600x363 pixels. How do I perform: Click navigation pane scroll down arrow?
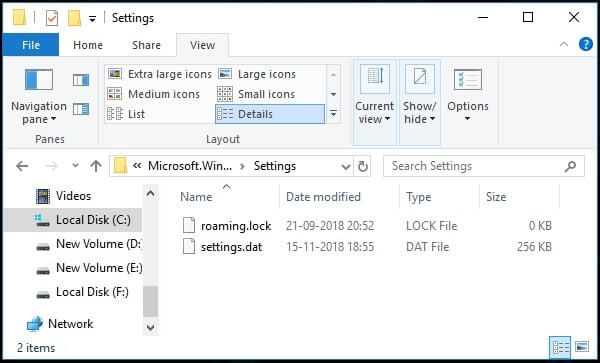coord(150,327)
